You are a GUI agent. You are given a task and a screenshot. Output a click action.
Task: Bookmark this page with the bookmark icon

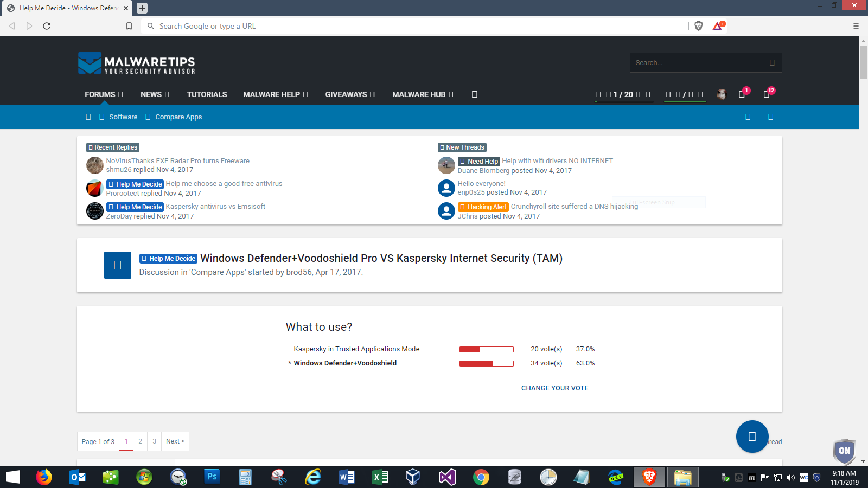129,26
